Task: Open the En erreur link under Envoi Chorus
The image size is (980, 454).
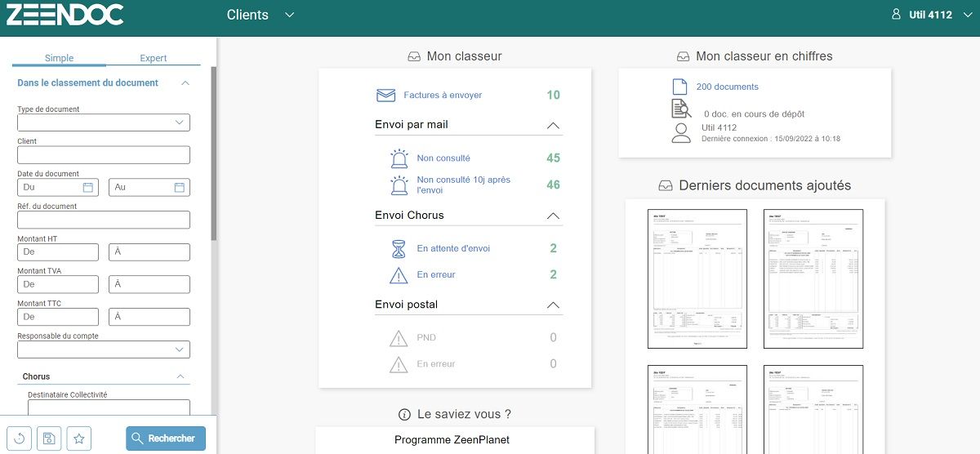Action: coord(436,274)
